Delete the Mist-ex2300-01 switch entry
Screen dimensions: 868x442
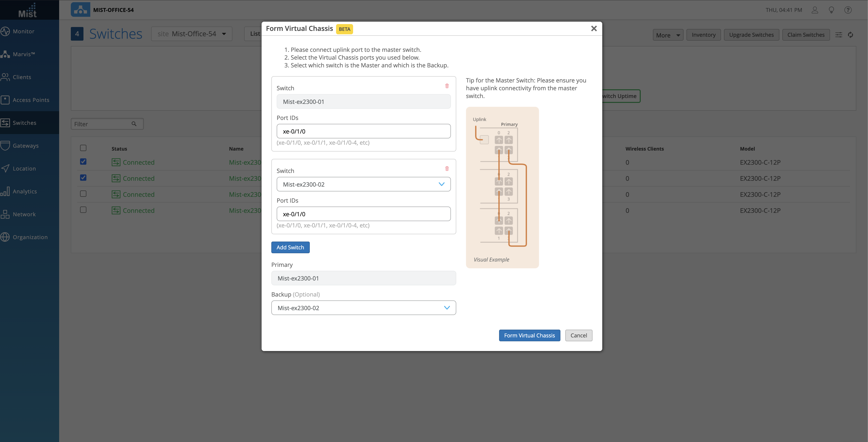(447, 86)
